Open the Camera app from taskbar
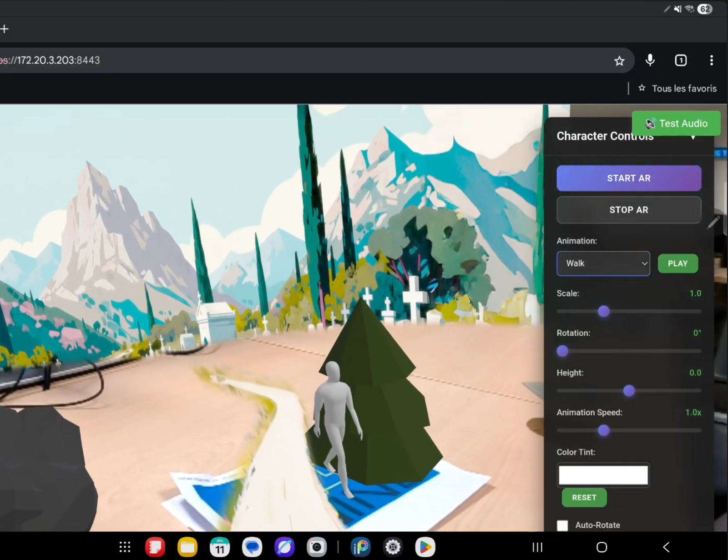 [x=316, y=547]
